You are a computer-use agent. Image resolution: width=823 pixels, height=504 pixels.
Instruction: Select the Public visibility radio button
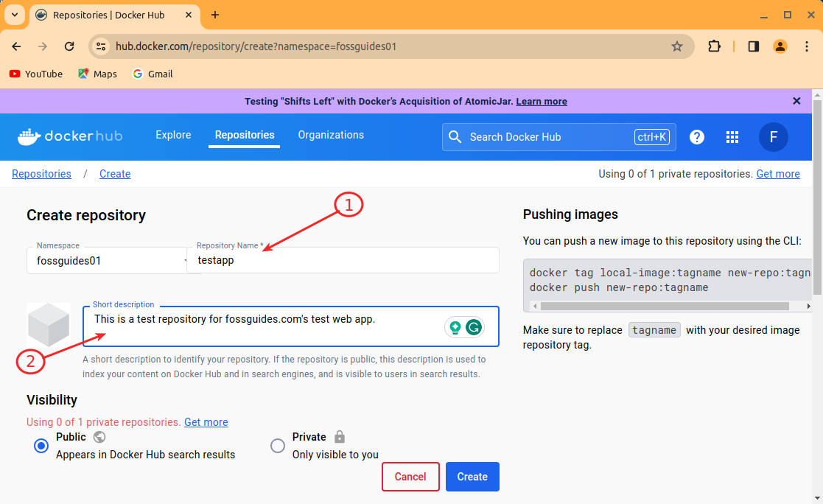pos(41,446)
